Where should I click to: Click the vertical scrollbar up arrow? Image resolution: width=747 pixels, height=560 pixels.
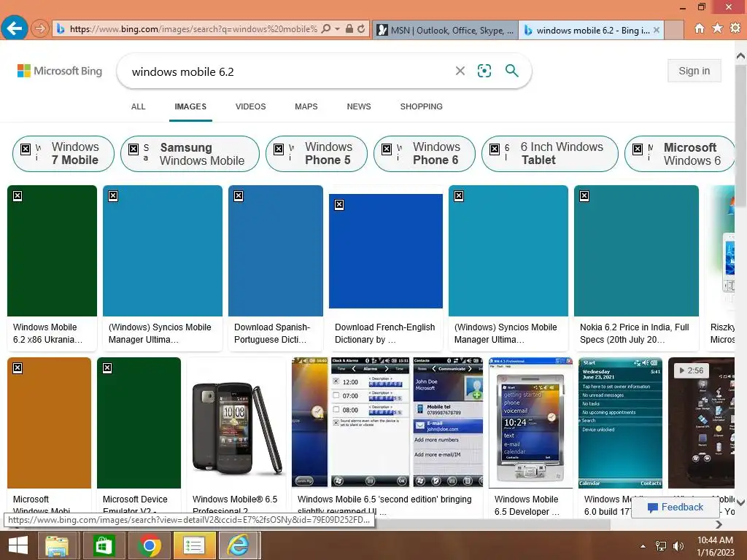741,56
